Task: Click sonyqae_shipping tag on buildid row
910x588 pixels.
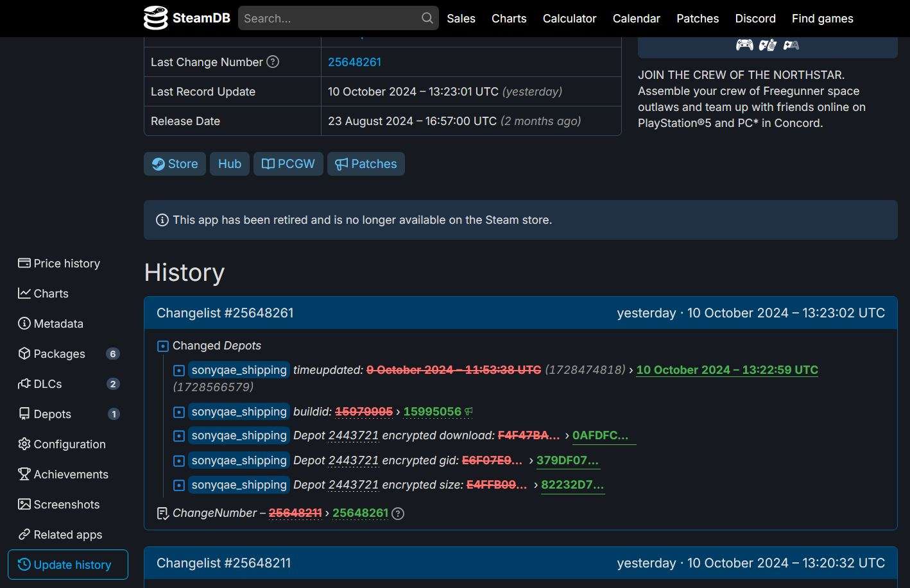Action: click(x=239, y=412)
